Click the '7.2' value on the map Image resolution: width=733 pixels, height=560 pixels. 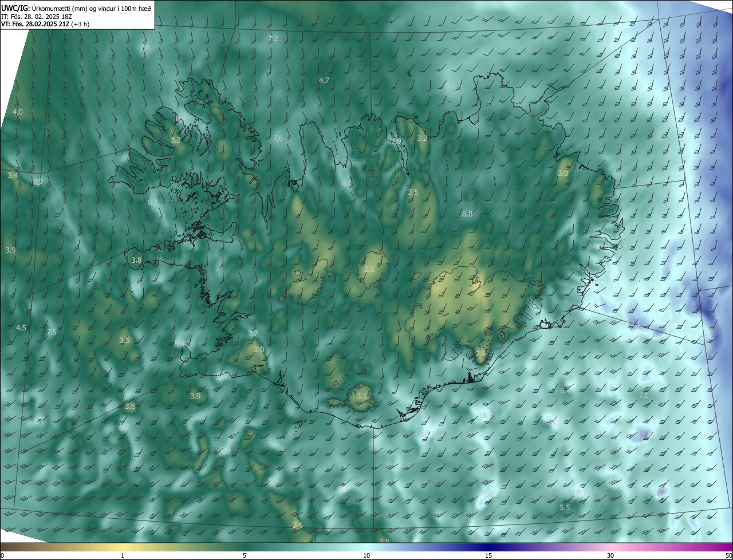pos(273,38)
